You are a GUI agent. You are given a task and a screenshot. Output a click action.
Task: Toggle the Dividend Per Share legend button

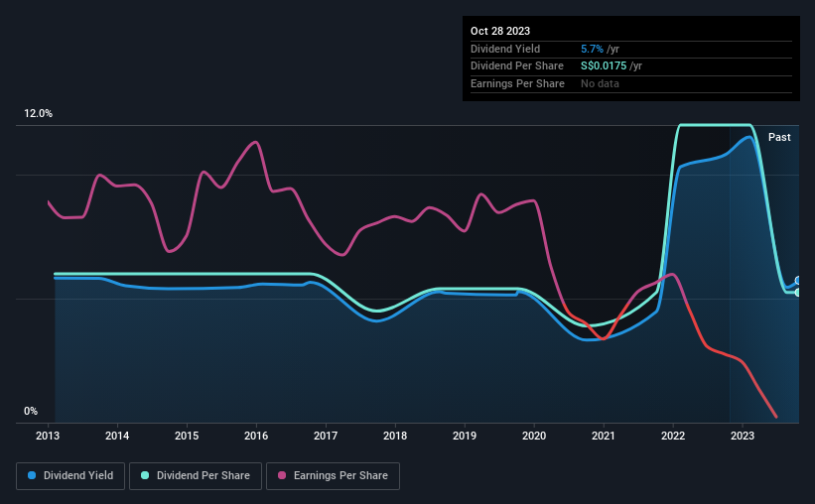[x=196, y=476]
